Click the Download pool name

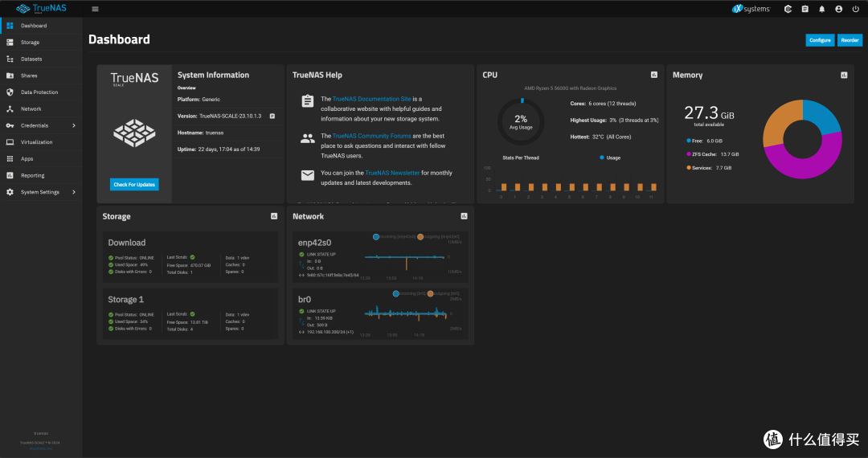(127, 243)
